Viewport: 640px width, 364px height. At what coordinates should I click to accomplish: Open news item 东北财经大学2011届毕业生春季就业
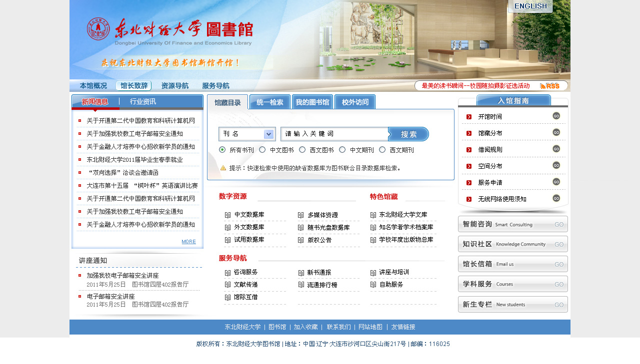[x=134, y=160]
